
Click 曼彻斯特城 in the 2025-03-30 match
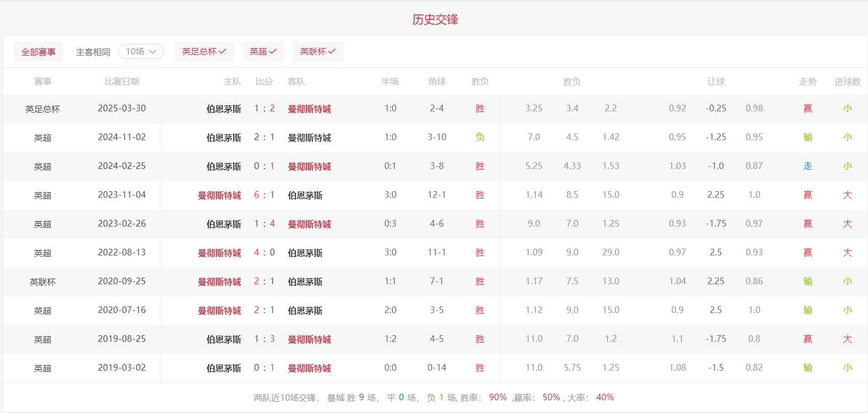[x=309, y=109]
